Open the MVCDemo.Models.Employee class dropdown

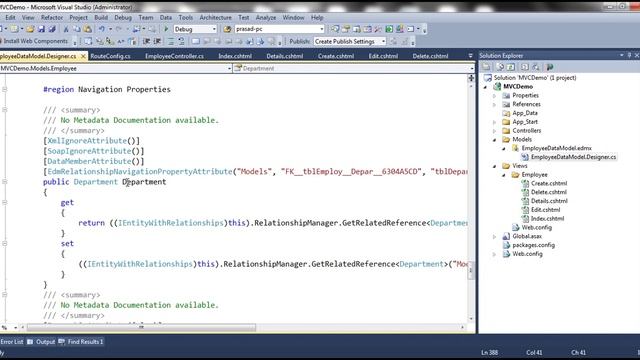229,69
